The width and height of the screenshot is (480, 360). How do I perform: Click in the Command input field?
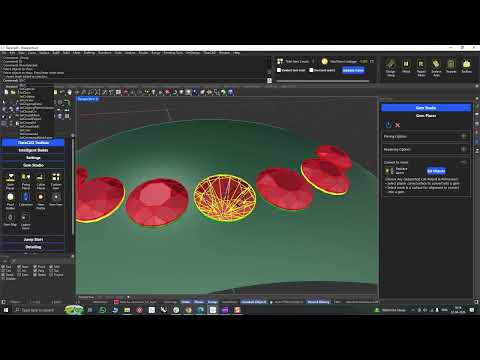tap(143, 81)
